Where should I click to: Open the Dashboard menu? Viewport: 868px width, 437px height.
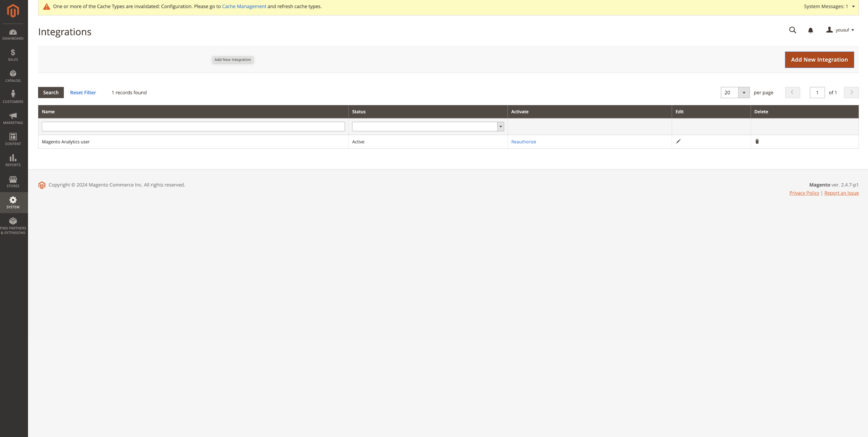point(13,35)
